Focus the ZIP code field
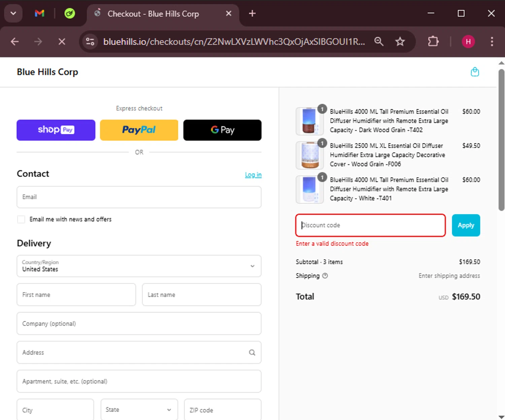The image size is (505, 420). tap(223, 410)
